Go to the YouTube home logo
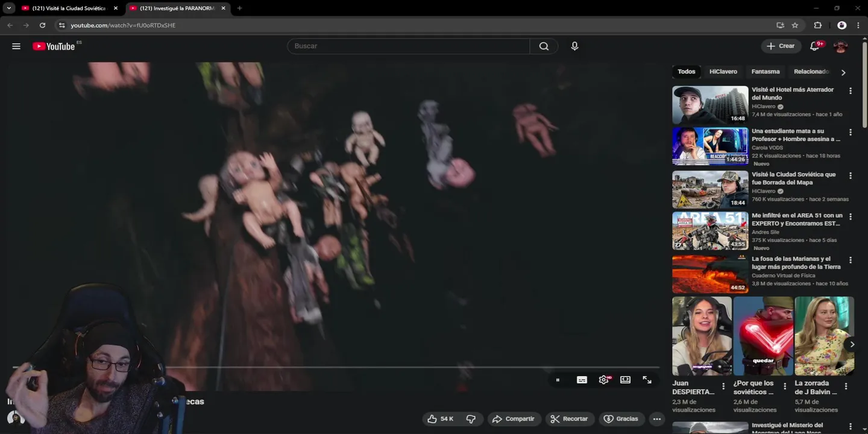868x434 pixels. 54,46
